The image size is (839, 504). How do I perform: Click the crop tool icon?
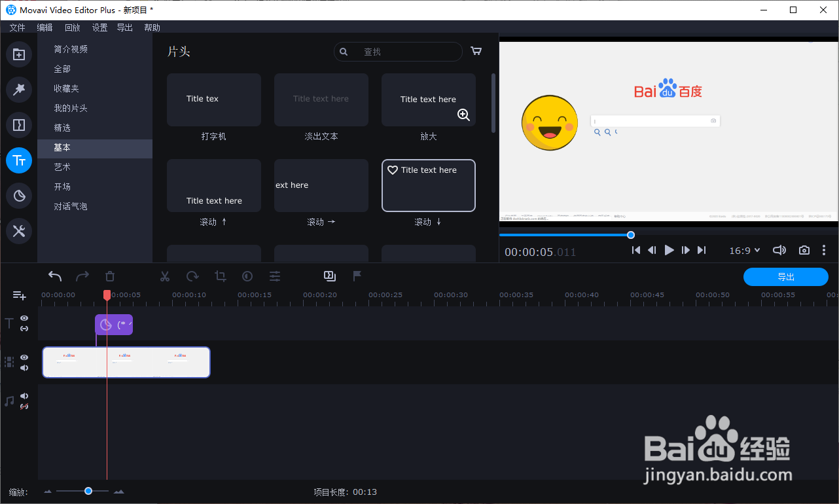click(x=221, y=276)
